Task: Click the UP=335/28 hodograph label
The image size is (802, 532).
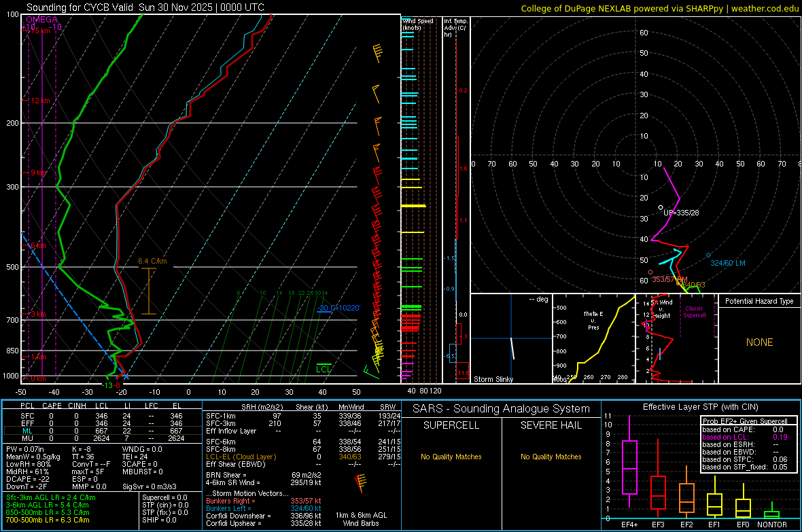Action: point(681,212)
